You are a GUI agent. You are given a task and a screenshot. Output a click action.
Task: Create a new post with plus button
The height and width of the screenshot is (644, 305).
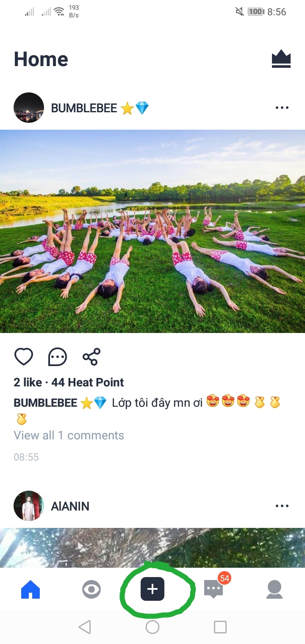pos(152,589)
